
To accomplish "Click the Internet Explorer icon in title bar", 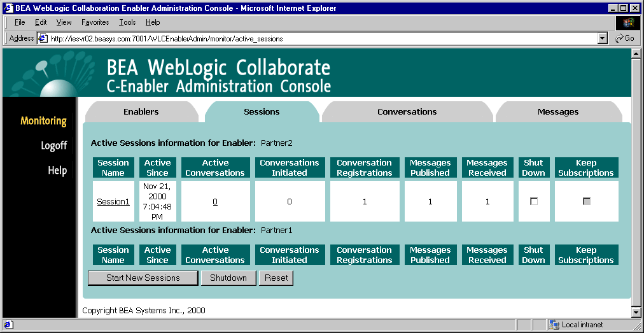I will click(8, 8).
